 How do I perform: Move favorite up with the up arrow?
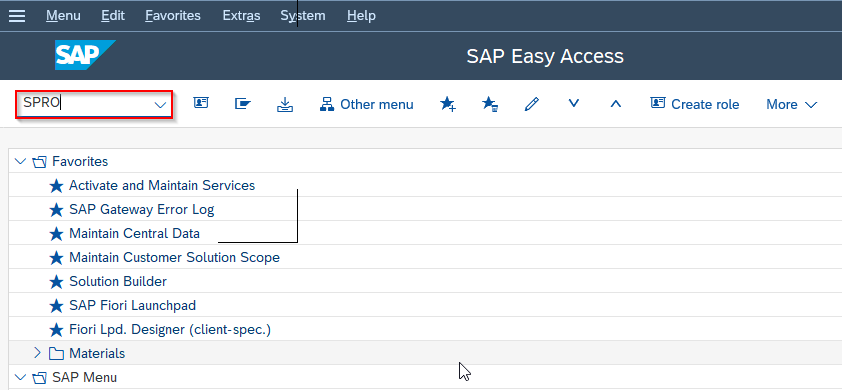616,103
